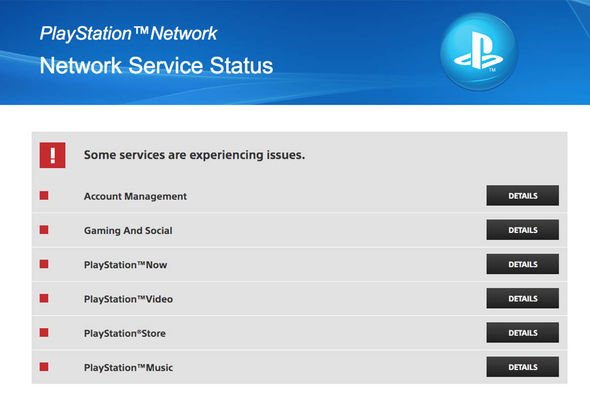Click the Network Service Status heading

click(x=156, y=66)
